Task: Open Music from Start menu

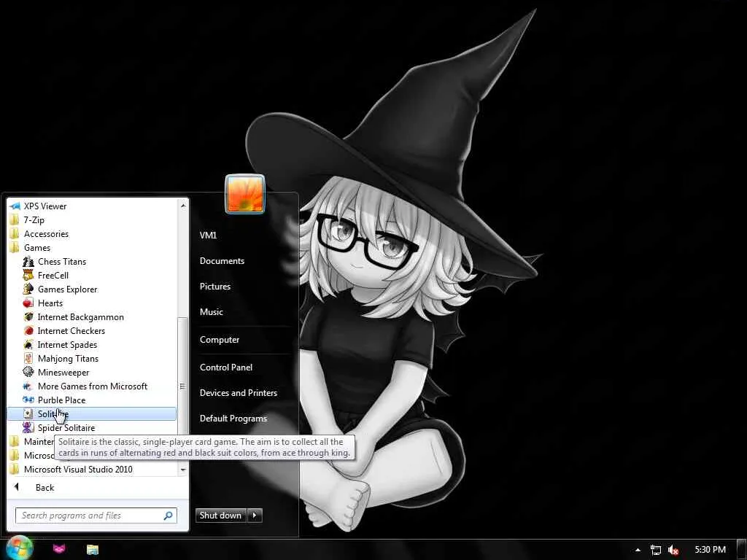Action: pyautogui.click(x=212, y=312)
